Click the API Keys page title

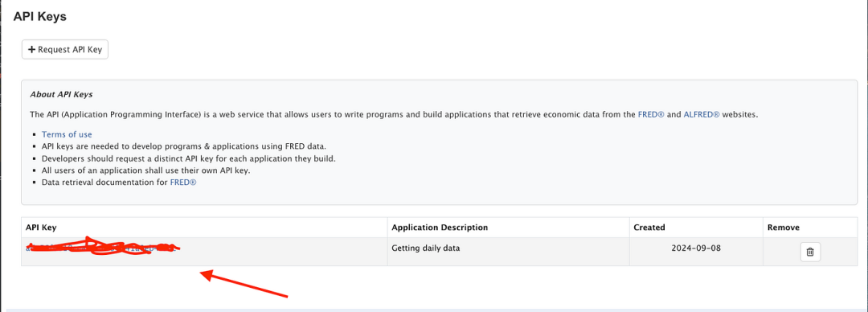coord(40,17)
